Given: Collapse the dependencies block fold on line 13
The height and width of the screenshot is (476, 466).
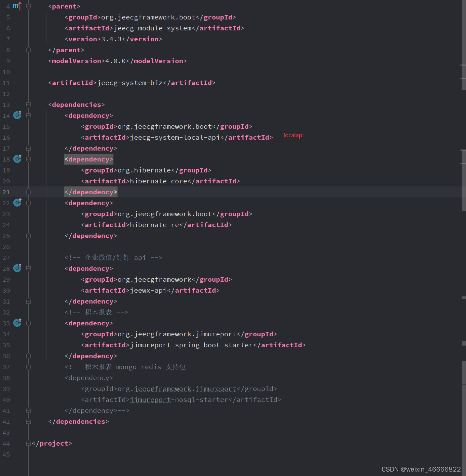Looking at the screenshot, I should [x=29, y=105].
